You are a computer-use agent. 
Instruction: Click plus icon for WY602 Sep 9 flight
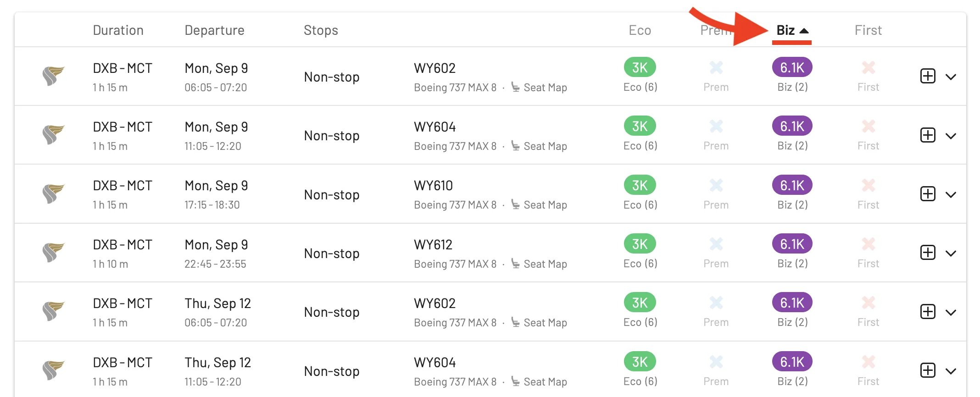(928, 76)
